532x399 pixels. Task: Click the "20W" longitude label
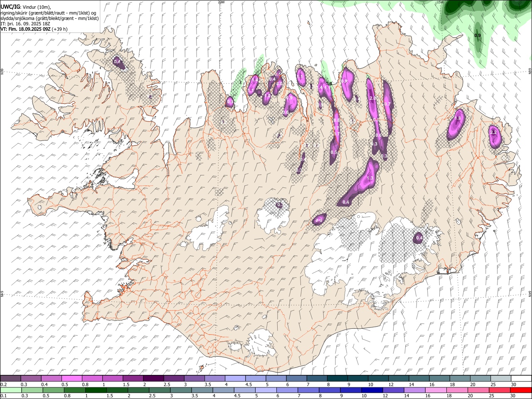coord(221,2)
